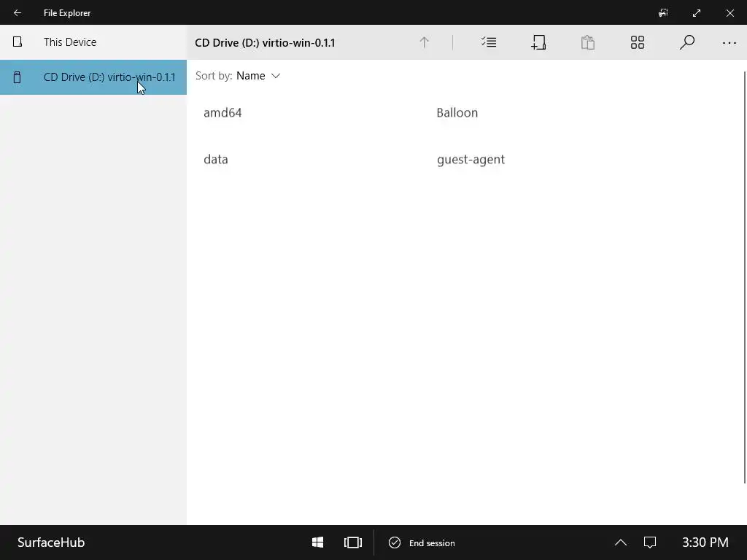Open Task View on the taskbar

pyautogui.click(x=353, y=542)
